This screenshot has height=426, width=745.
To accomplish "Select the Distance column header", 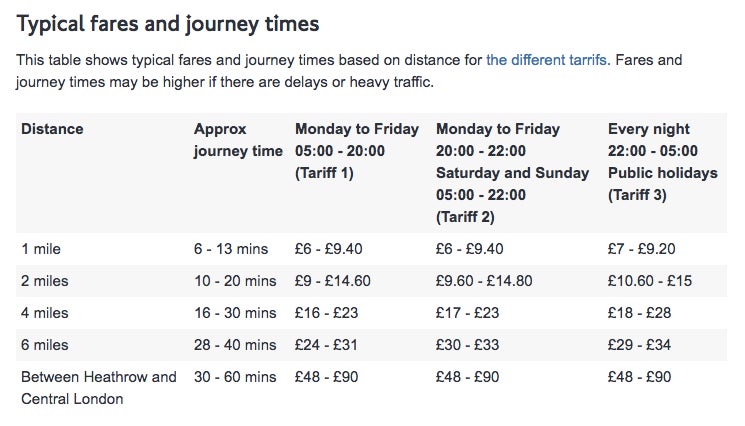I will (52, 129).
